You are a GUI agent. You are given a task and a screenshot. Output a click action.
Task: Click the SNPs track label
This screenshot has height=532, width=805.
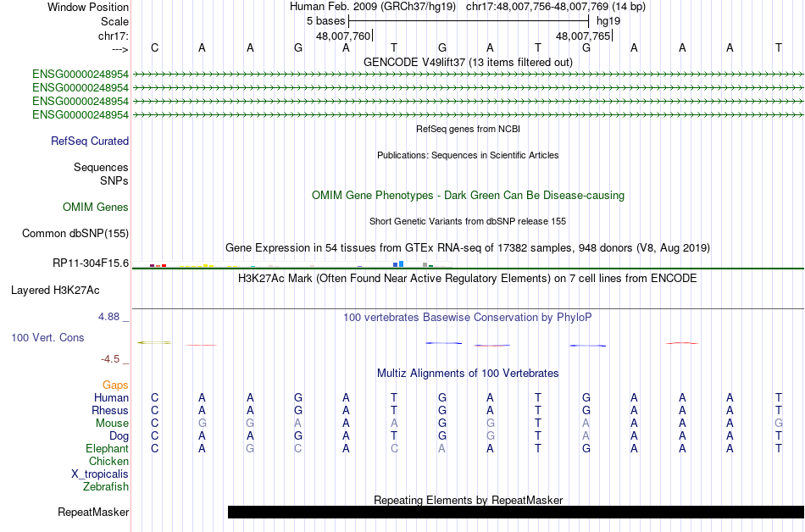click(114, 180)
